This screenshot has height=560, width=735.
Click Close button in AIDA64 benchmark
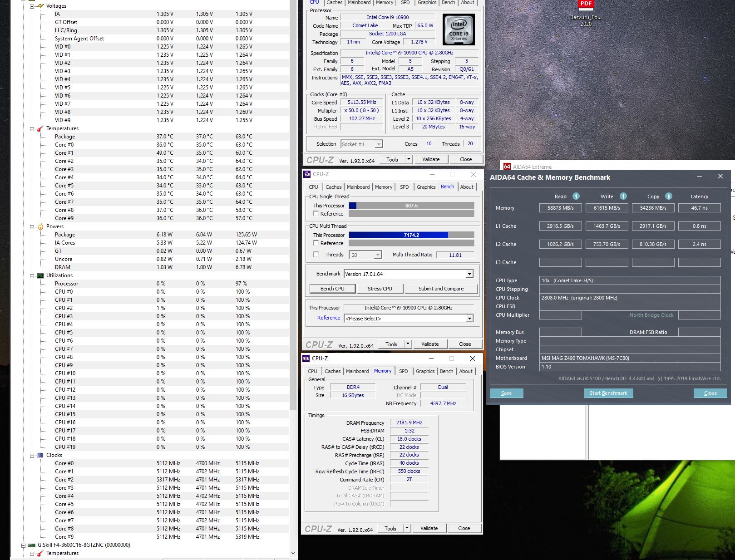click(710, 393)
